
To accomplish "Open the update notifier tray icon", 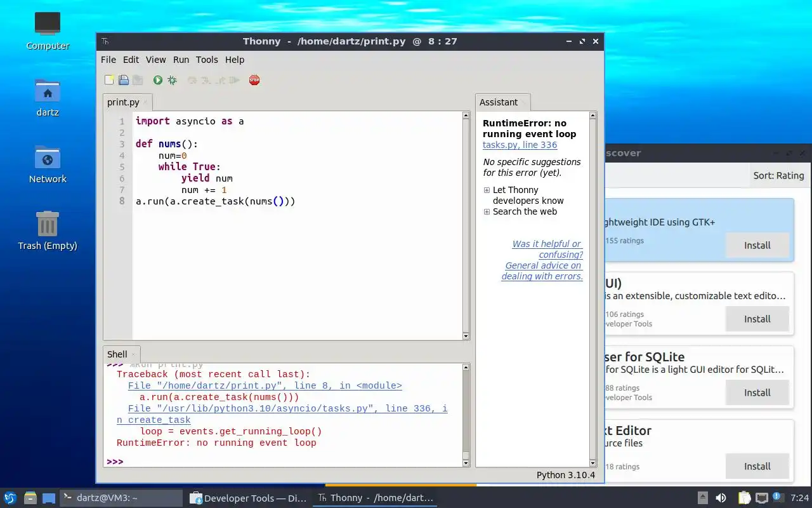I will pyautogui.click(x=778, y=498).
